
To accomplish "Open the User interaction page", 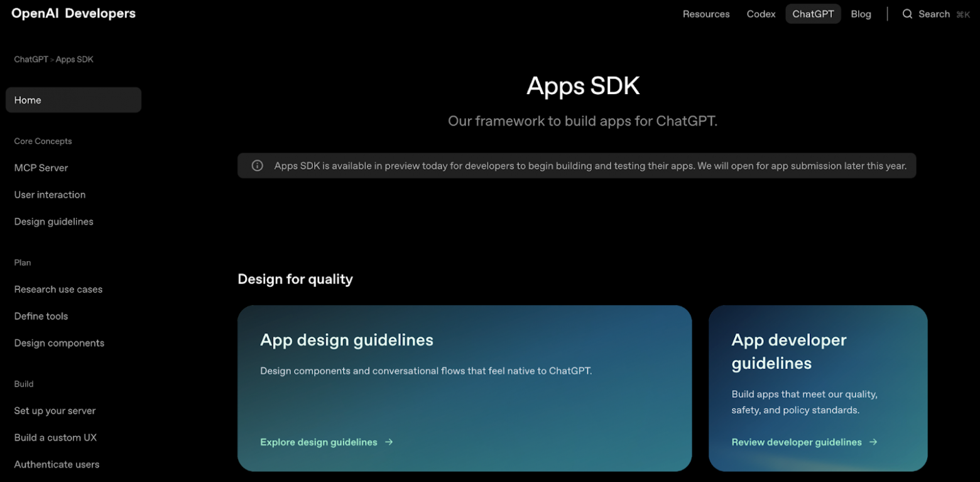I will (50, 195).
